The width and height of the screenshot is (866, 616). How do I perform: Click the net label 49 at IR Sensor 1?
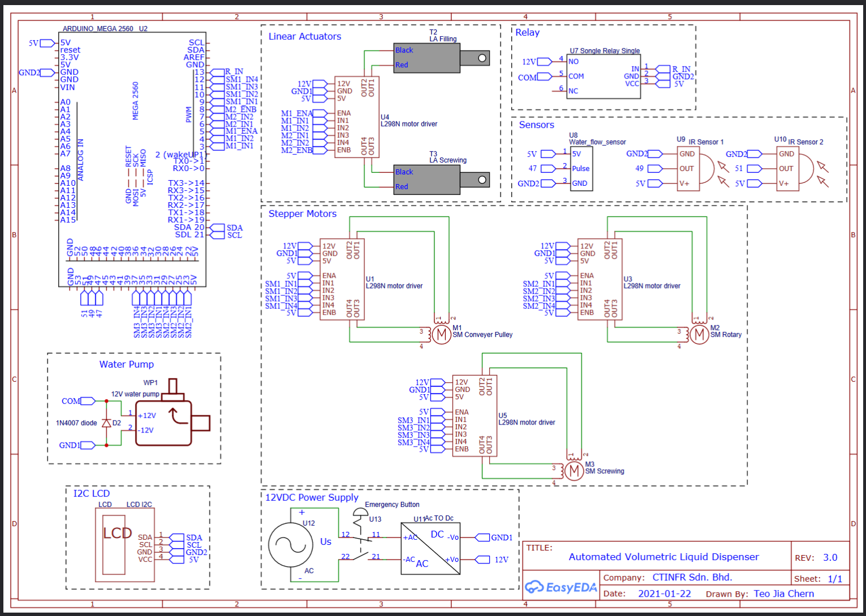coord(639,168)
